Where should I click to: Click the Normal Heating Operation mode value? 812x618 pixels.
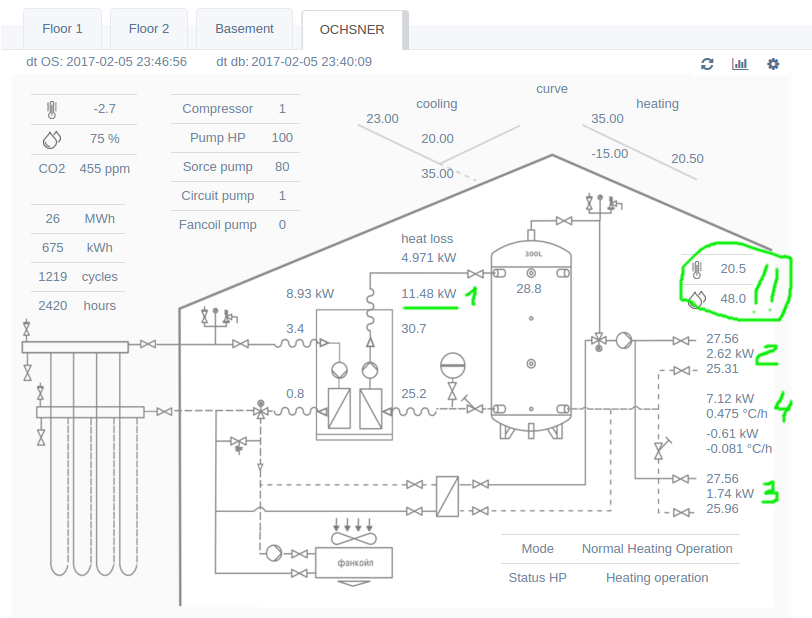click(x=657, y=549)
